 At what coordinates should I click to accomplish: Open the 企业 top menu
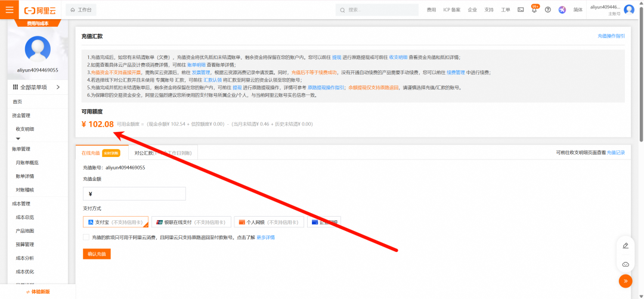(472, 10)
